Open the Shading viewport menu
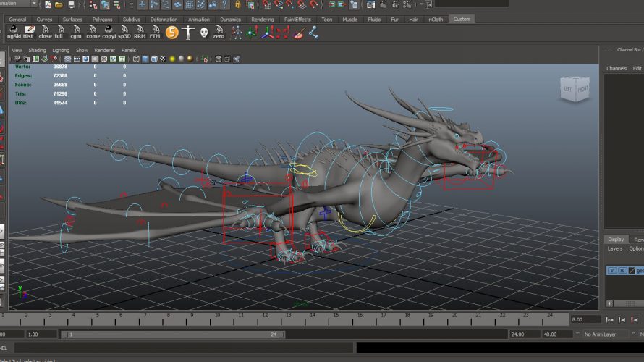644x362 pixels. tap(37, 50)
